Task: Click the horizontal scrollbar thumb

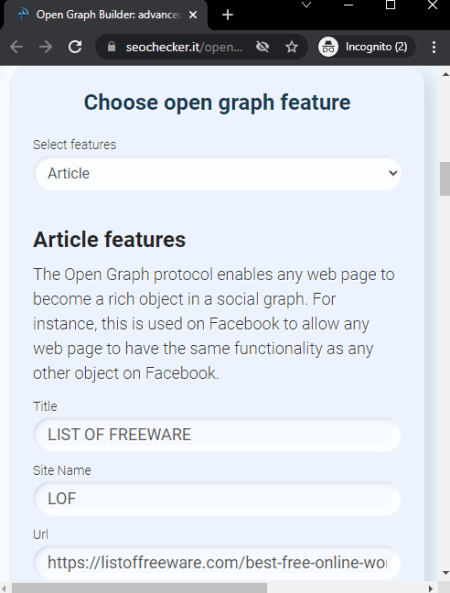Action: 139,588
